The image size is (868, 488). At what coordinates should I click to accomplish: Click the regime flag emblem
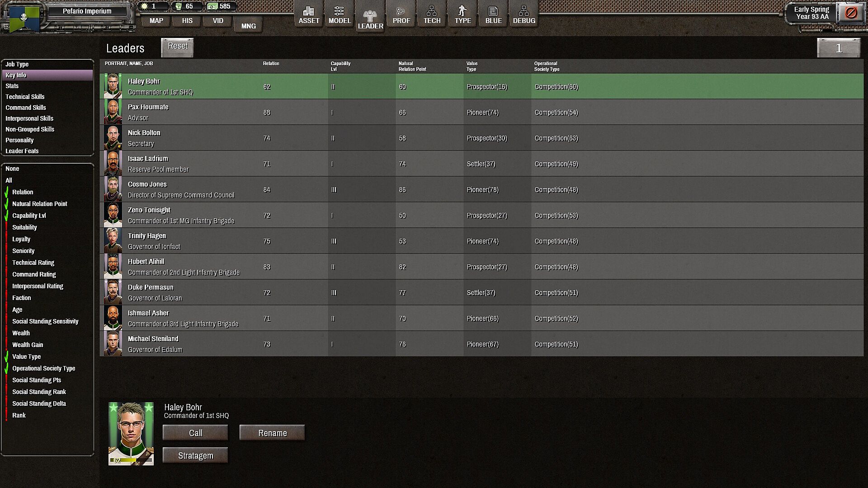24,18
